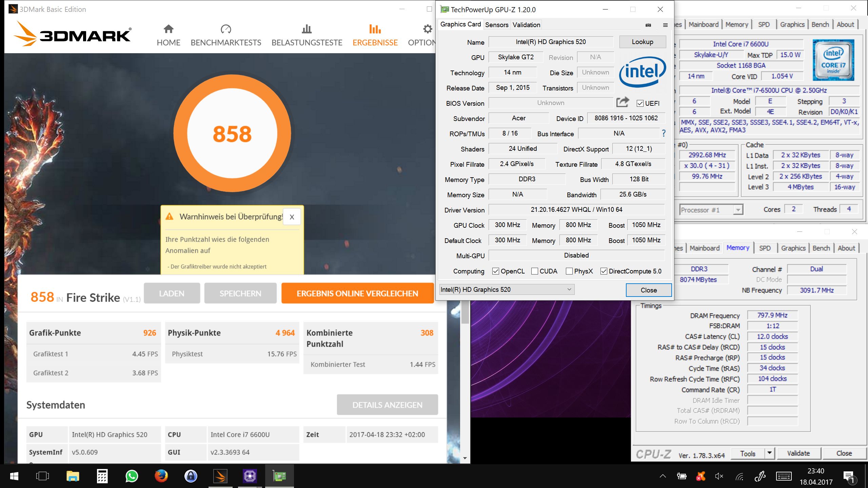Toggle UEFI checkbox in GPU-Z
The image size is (868, 488).
coord(640,103)
